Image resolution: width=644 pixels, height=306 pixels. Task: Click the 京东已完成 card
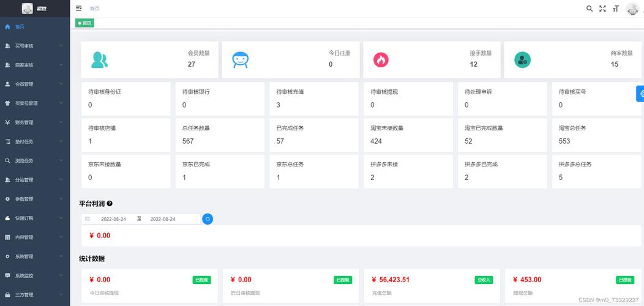220,171
